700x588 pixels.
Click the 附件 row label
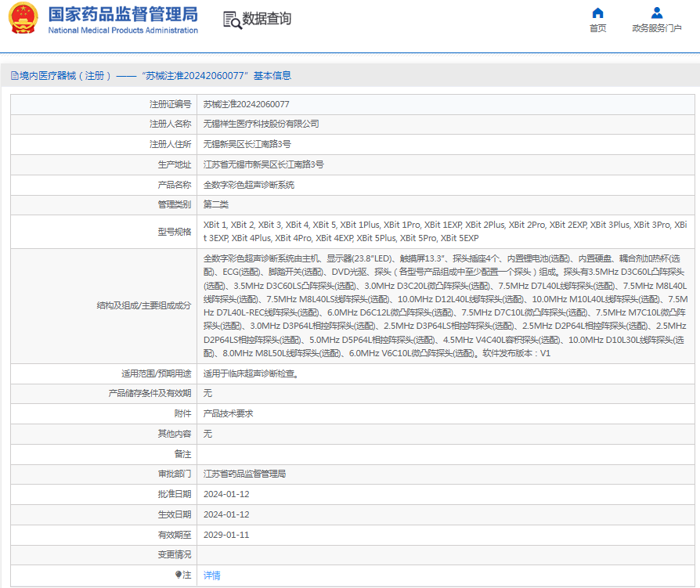pos(182,414)
